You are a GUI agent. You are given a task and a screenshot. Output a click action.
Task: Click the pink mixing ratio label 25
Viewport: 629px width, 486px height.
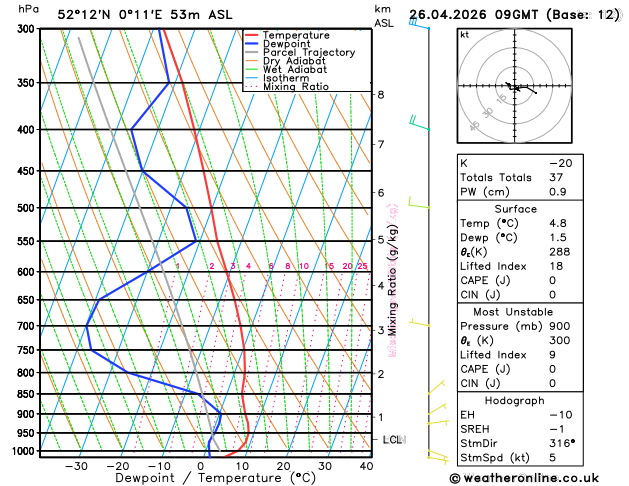click(363, 266)
